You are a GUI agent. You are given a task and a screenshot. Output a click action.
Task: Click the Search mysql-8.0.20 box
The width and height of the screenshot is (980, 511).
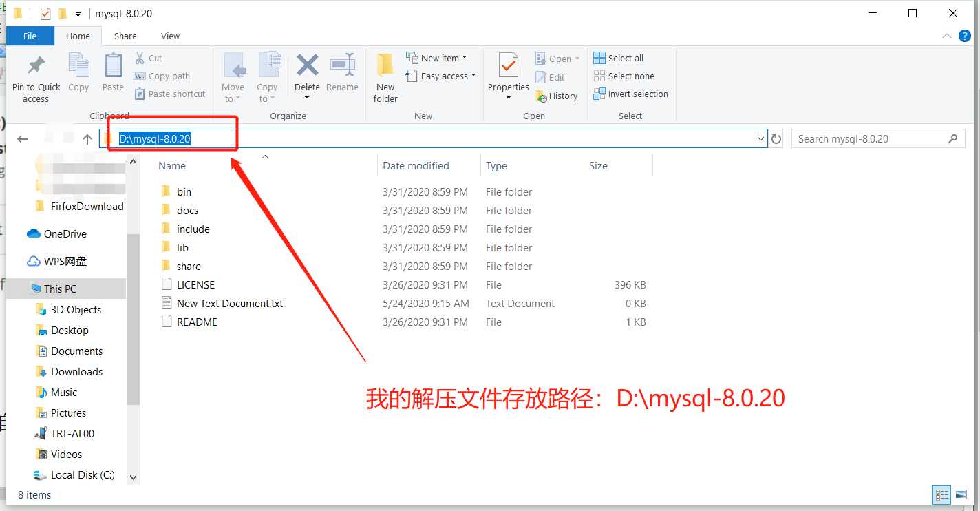[877, 138]
